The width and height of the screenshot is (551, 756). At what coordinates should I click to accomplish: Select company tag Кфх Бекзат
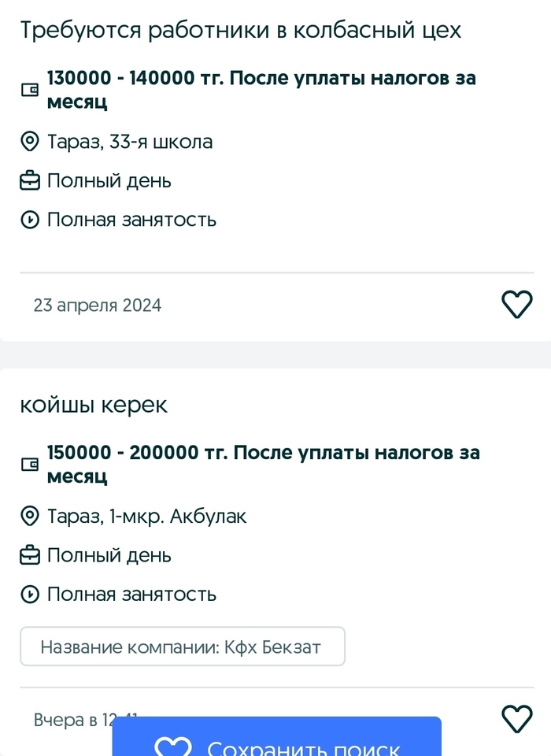click(182, 648)
